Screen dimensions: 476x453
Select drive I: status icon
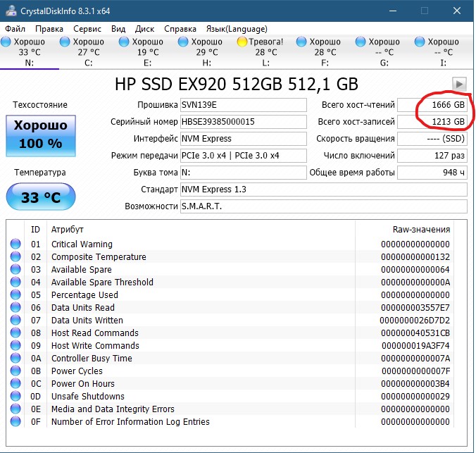tap(421, 42)
